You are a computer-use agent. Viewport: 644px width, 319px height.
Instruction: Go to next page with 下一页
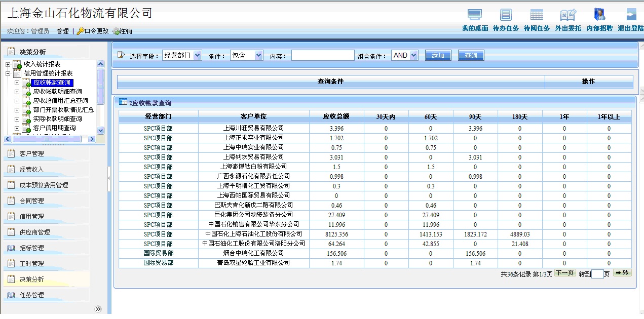click(x=564, y=273)
